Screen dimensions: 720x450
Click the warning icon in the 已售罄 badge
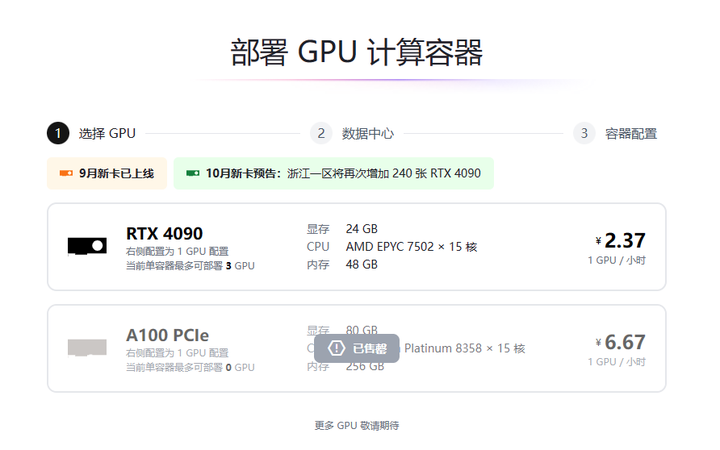(x=337, y=348)
